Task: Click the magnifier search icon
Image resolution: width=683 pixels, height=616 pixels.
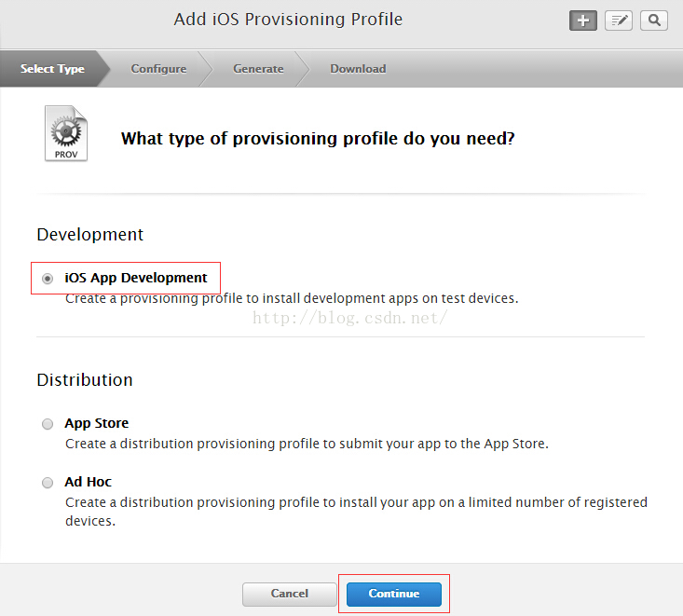Action: pos(654,21)
